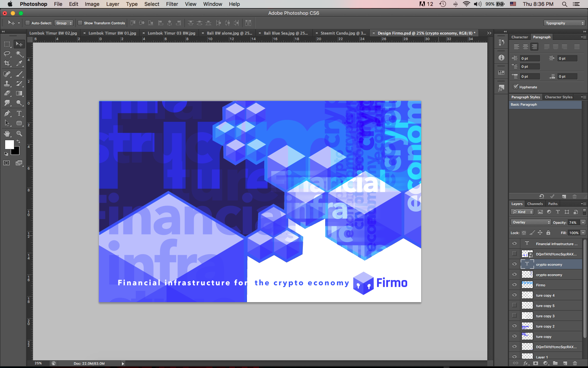Viewport: 588px width, 368px height.
Task: Open the Styles fx panel icon
Action: pos(501,88)
